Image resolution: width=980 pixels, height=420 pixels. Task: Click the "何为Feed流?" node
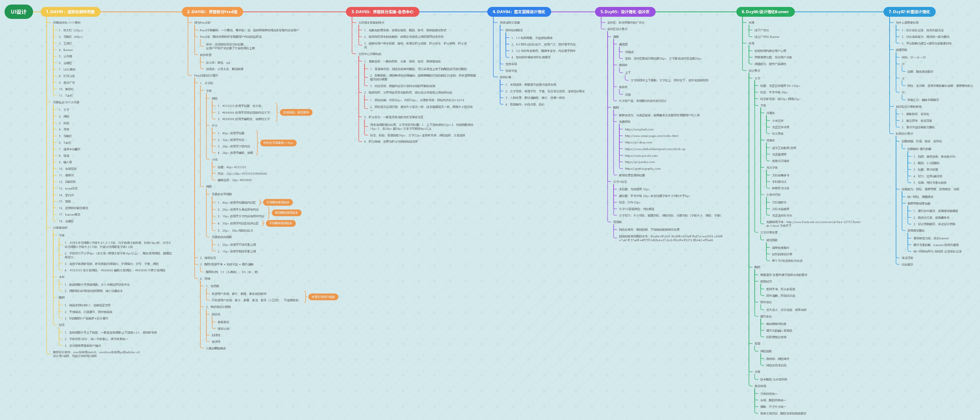202,23
